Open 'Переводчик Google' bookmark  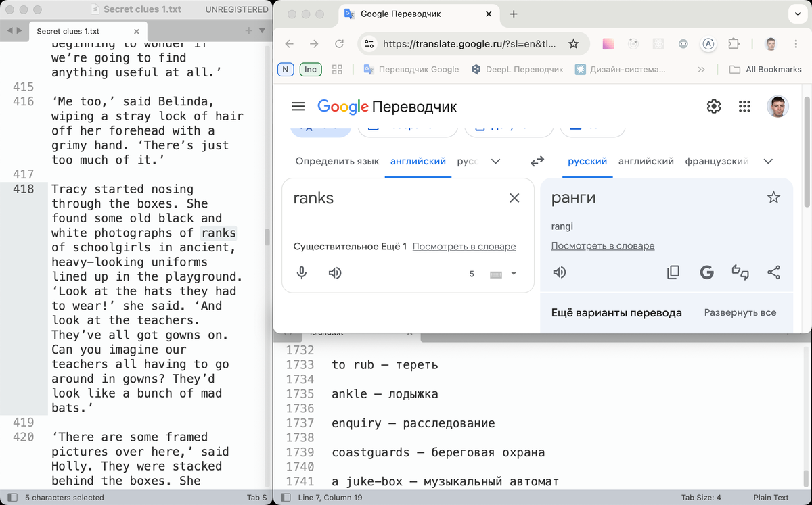(x=411, y=69)
